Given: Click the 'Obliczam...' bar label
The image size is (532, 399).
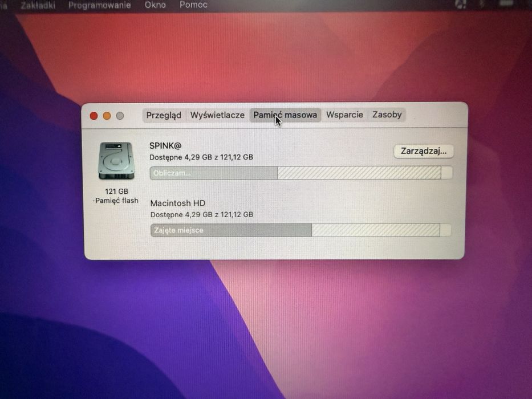Looking at the screenshot, I should 172,173.
